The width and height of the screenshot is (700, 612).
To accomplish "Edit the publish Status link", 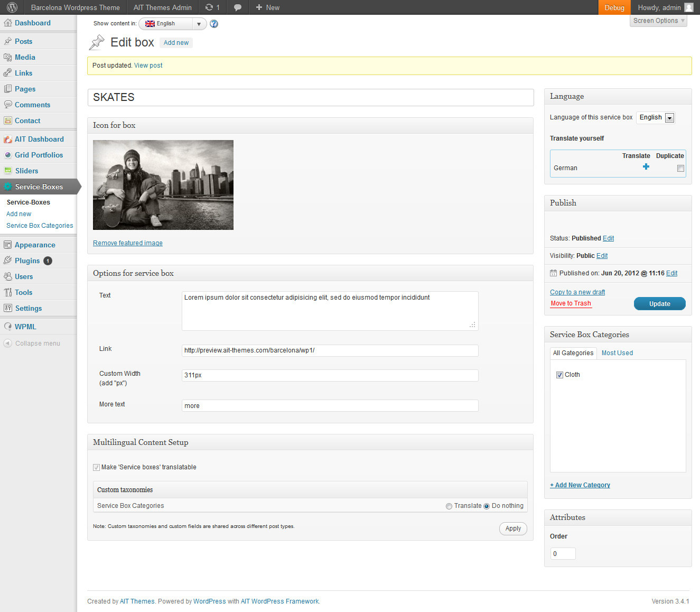I will (x=608, y=238).
